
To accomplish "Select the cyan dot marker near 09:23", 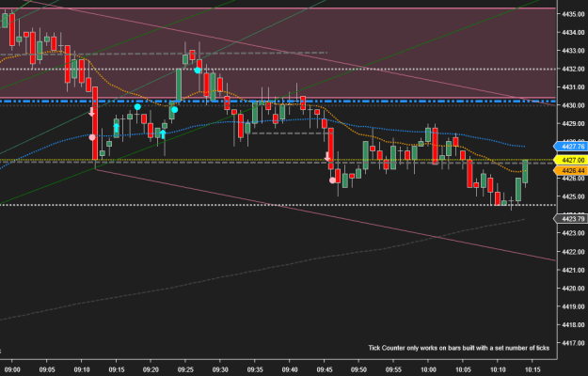I will [174, 110].
